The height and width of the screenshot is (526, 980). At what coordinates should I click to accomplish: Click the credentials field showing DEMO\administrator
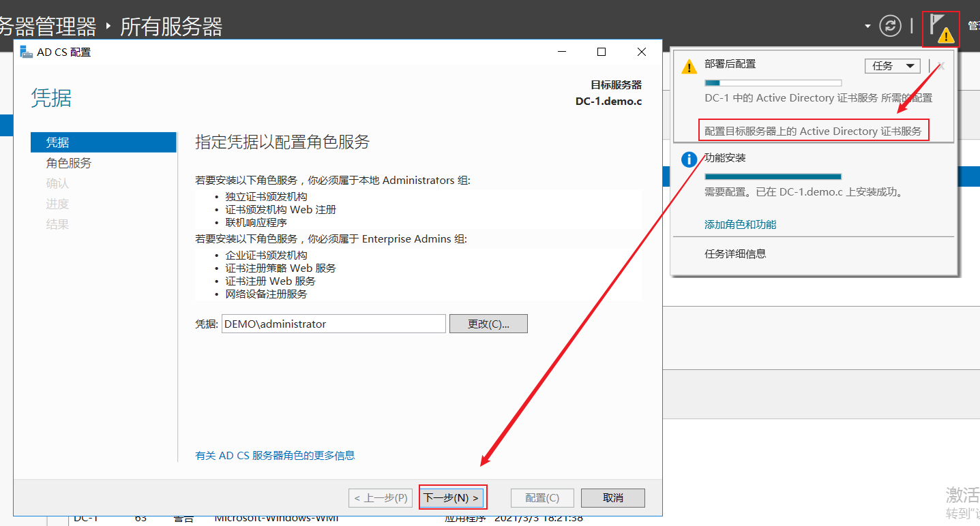[x=333, y=324]
